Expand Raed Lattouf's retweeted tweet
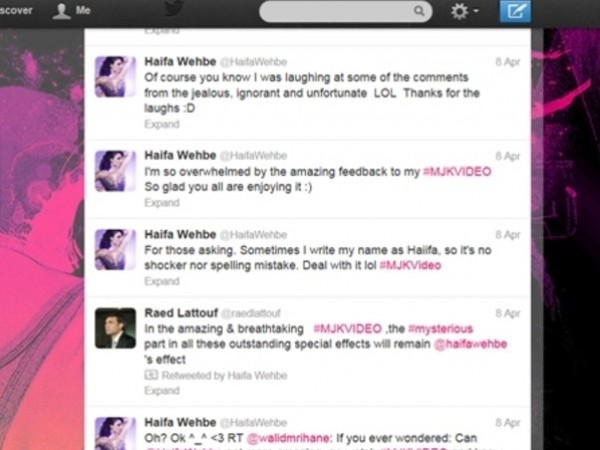 pyautogui.click(x=162, y=391)
